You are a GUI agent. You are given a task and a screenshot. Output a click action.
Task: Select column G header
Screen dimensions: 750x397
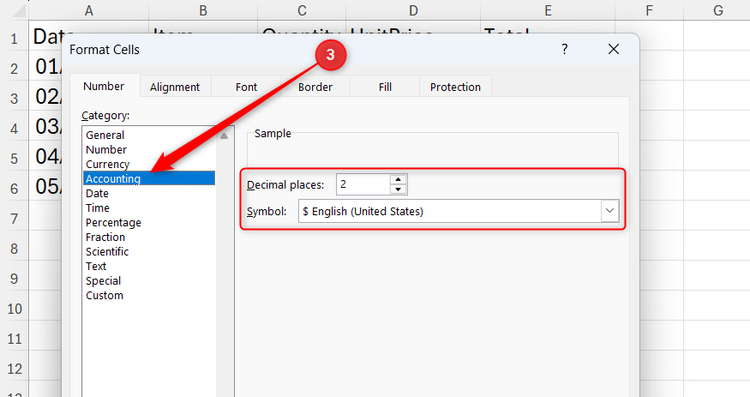point(717,10)
